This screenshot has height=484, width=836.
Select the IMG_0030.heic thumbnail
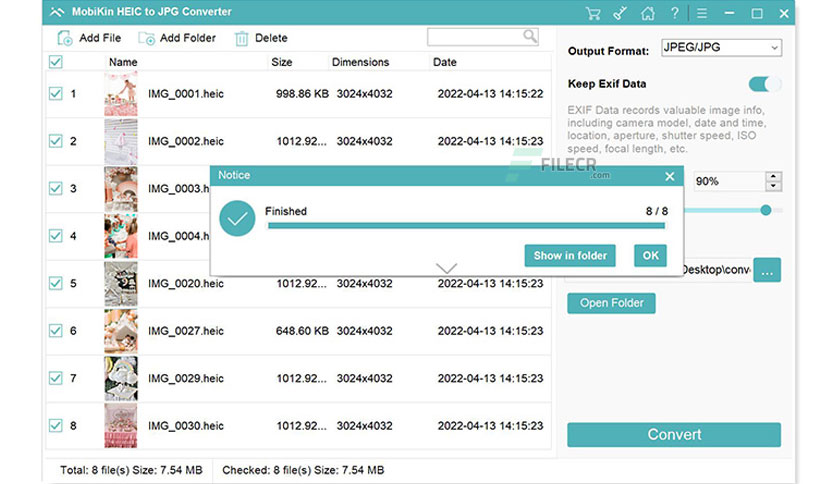[120, 426]
